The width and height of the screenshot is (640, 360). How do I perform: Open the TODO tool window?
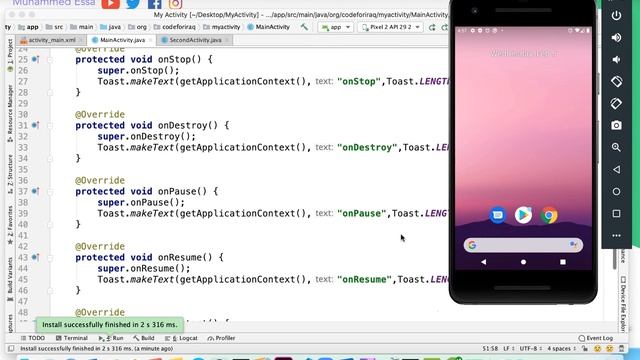pyautogui.click(x=33, y=338)
